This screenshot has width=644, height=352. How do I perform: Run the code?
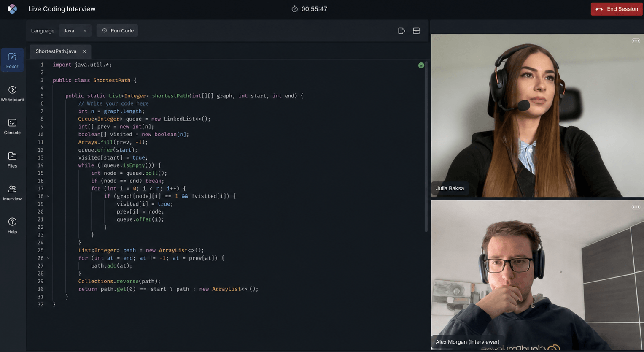(x=117, y=31)
